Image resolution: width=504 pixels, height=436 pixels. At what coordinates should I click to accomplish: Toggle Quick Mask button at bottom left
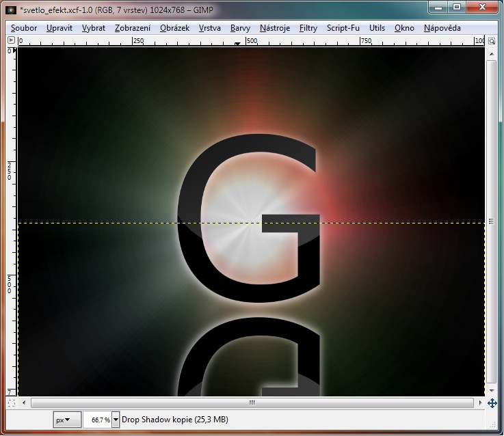point(11,403)
